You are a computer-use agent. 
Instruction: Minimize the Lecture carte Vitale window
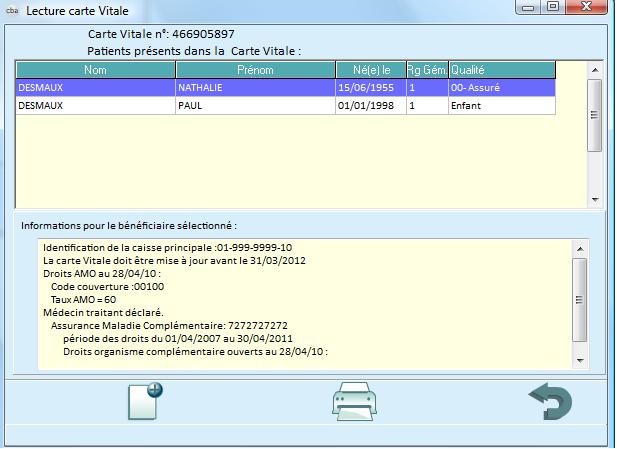(x=528, y=7)
